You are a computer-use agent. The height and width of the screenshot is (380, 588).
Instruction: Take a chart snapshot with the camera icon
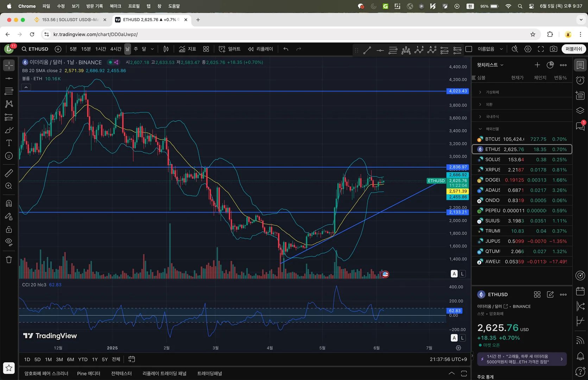554,49
